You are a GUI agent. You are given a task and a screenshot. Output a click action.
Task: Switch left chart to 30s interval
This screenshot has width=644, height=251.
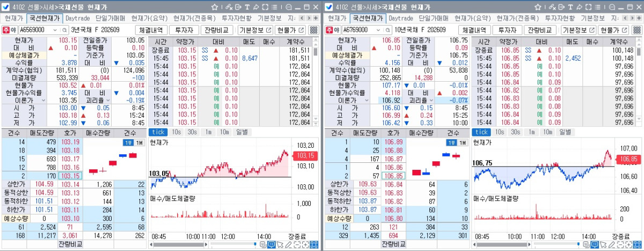pos(192,132)
